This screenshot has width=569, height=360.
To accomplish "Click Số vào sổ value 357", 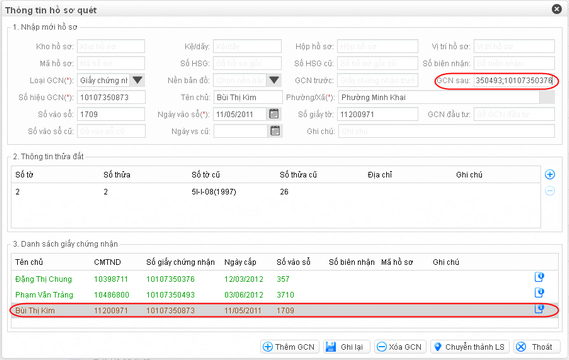I will click(283, 279).
